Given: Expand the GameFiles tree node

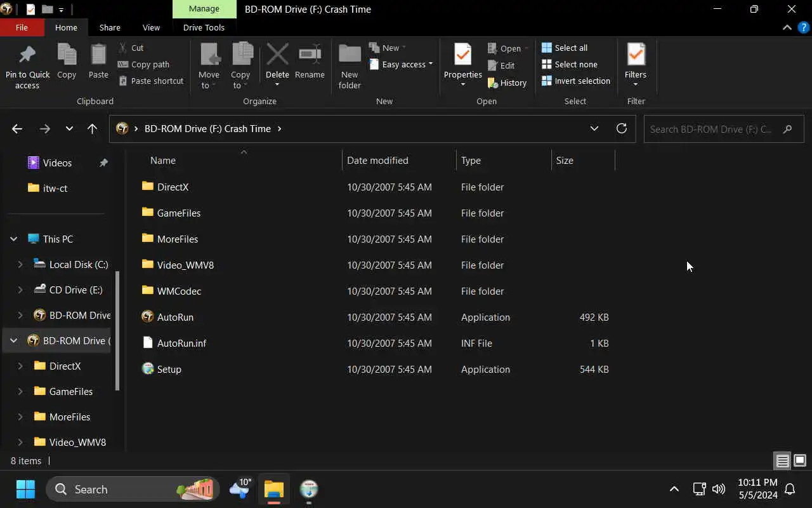Looking at the screenshot, I should pos(20,391).
